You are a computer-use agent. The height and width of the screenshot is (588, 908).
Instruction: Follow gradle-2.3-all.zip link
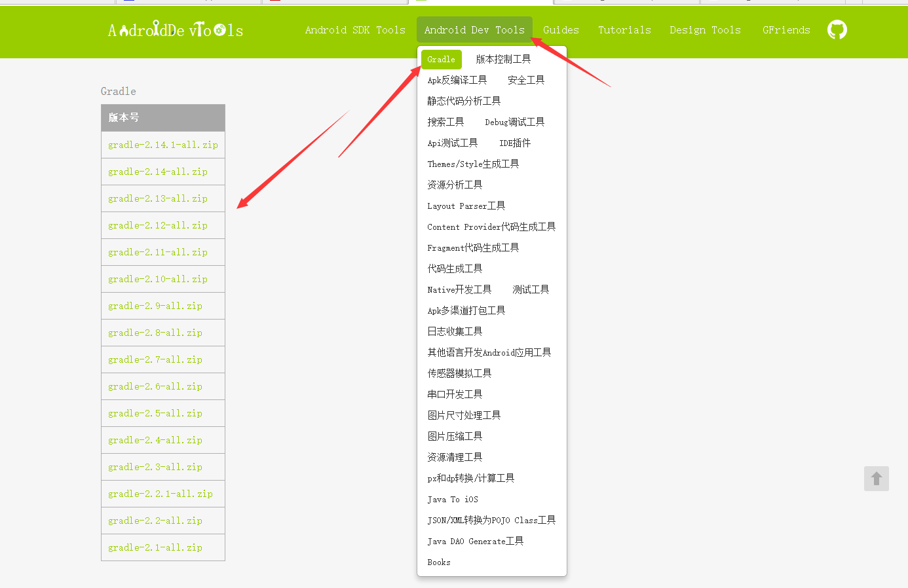[155, 467]
